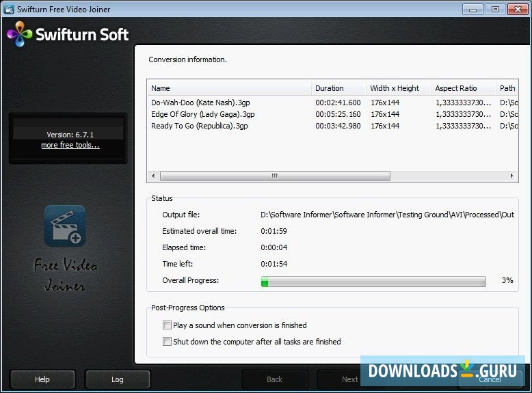This screenshot has height=393, width=532.
Task: Click the Swifturn Soft colorful logo icon
Action: pyautogui.click(x=20, y=33)
